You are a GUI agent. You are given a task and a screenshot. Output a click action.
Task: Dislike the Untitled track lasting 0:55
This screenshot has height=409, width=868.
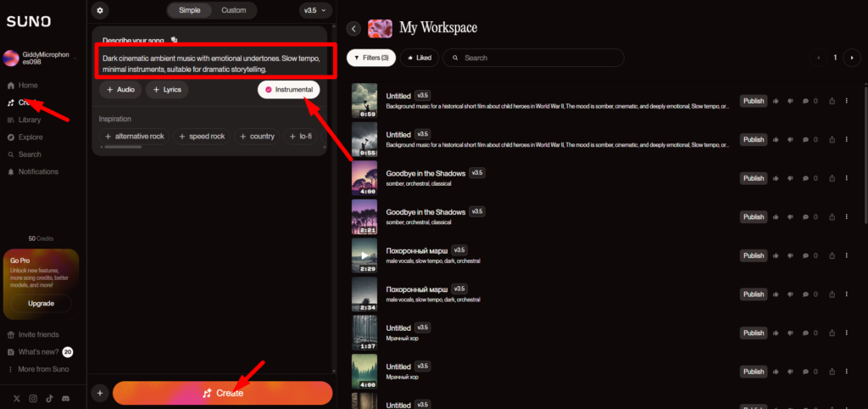pyautogui.click(x=791, y=140)
